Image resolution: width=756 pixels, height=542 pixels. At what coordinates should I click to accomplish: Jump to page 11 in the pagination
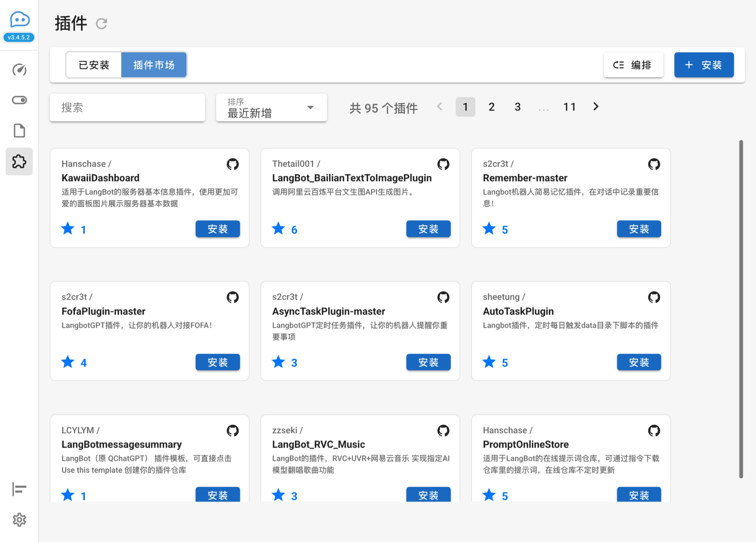point(570,107)
